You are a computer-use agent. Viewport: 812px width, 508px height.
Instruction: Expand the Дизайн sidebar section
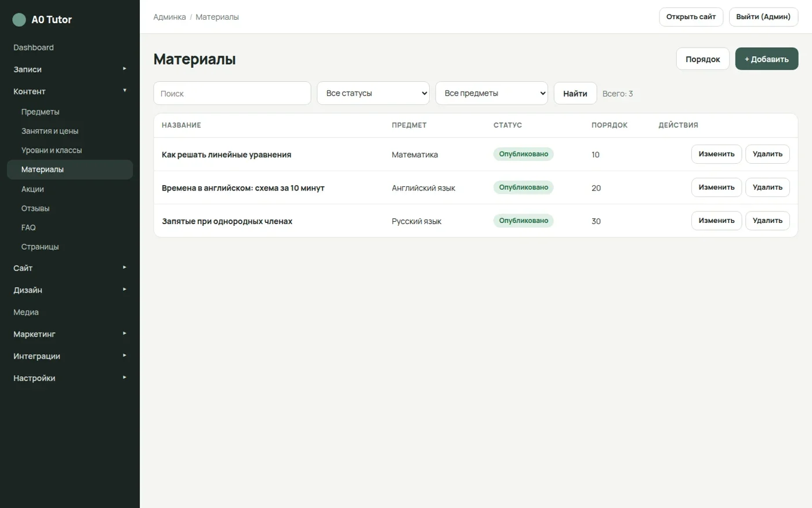70,290
